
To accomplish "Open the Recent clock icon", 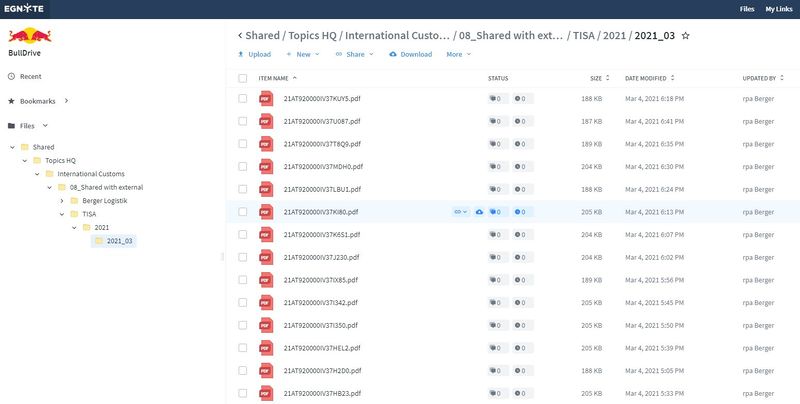I will 11,77.
